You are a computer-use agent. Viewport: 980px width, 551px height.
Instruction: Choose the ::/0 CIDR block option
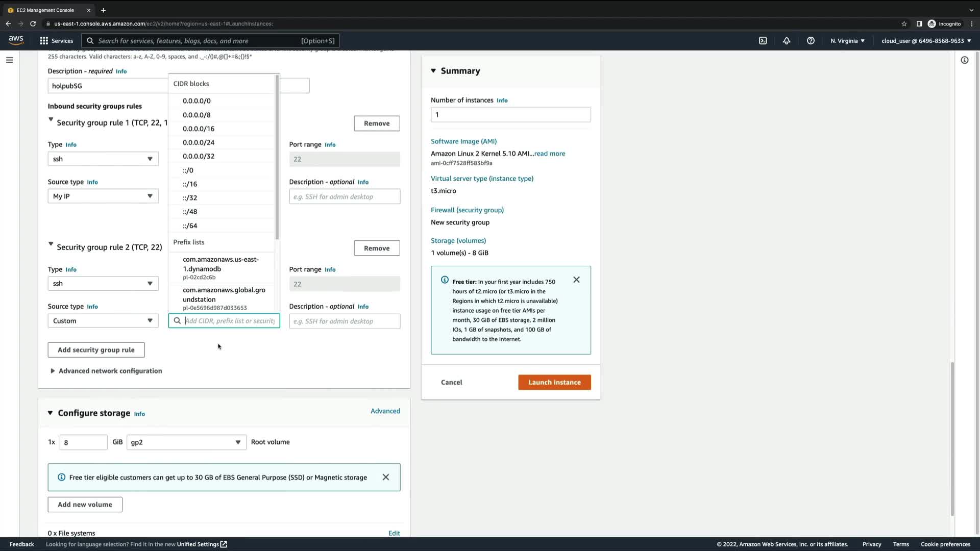point(188,170)
